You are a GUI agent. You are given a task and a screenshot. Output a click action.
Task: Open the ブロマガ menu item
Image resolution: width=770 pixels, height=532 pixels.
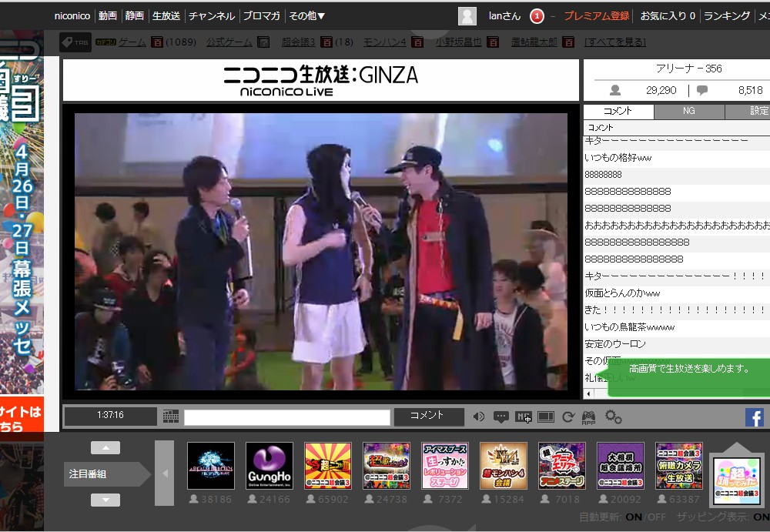pos(262,15)
